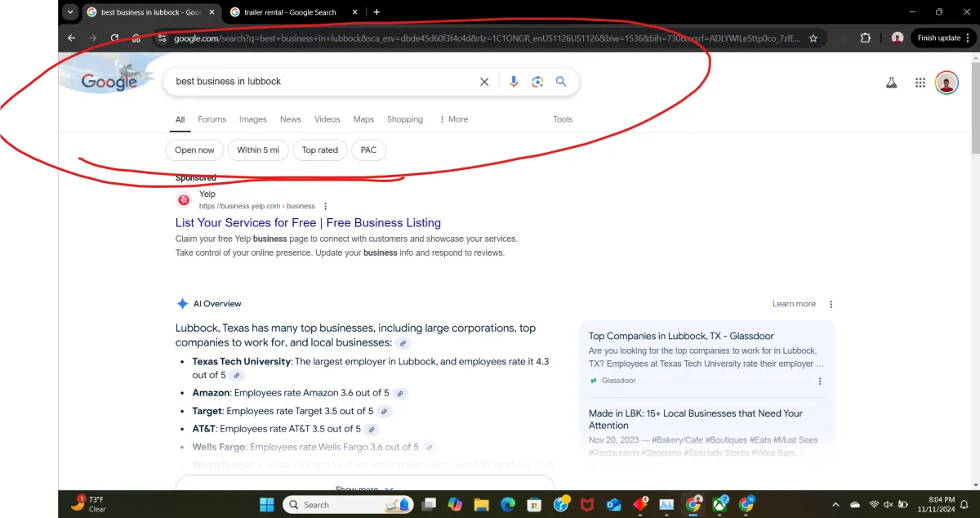
Task: Switch to the Videos results tab
Action: tap(327, 119)
